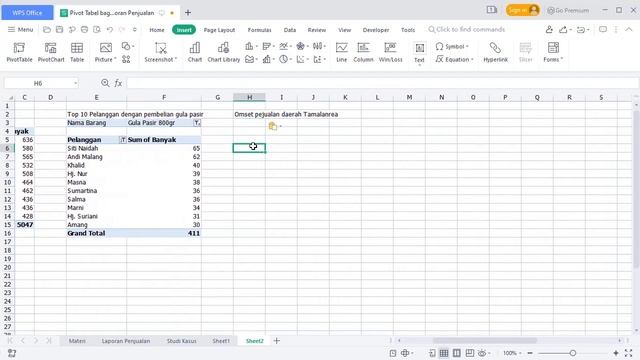Undo the last action

(109, 29)
